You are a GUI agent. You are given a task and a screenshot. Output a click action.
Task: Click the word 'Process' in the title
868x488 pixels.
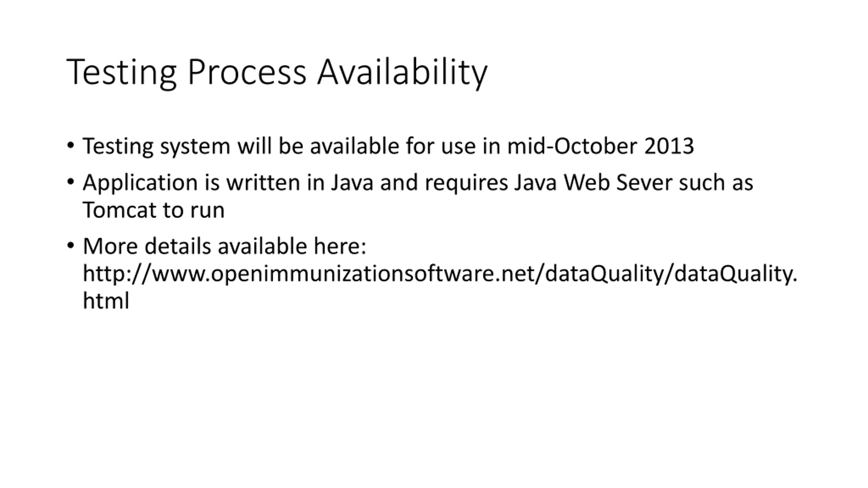pos(246,72)
